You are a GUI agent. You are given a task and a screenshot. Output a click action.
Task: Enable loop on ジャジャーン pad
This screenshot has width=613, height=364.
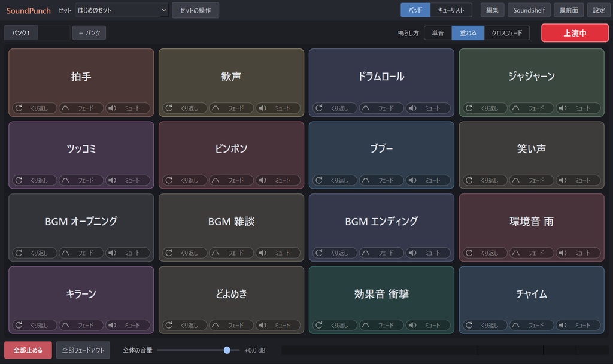pyautogui.click(x=485, y=108)
